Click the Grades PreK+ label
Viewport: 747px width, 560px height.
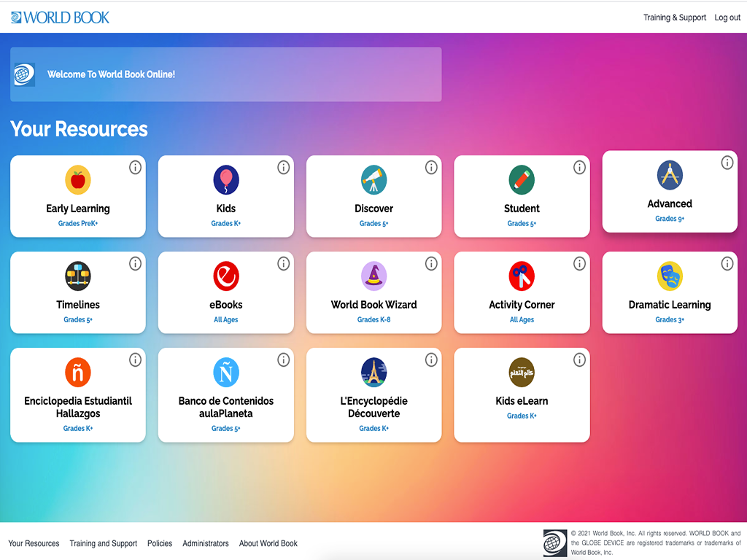[77, 223]
